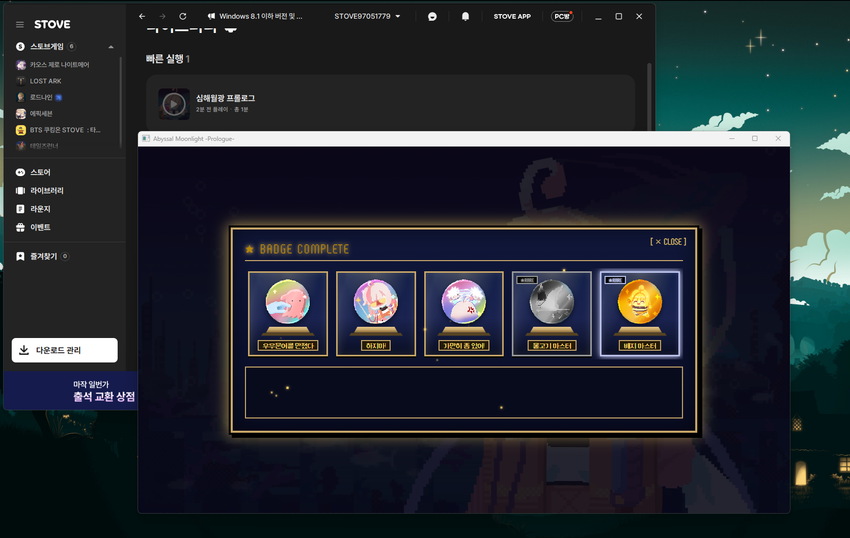Select the silver 물고기 마스터 badge
The height and width of the screenshot is (538, 850).
[551, 313]
